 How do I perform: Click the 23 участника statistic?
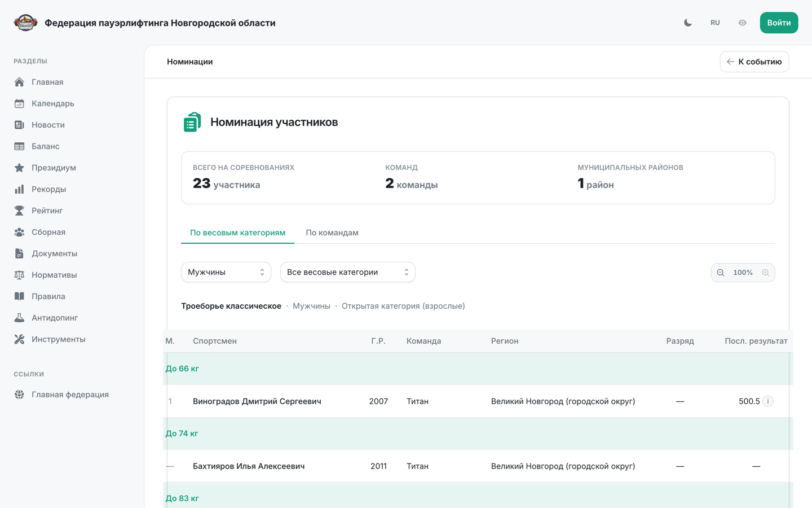(227, 184)
